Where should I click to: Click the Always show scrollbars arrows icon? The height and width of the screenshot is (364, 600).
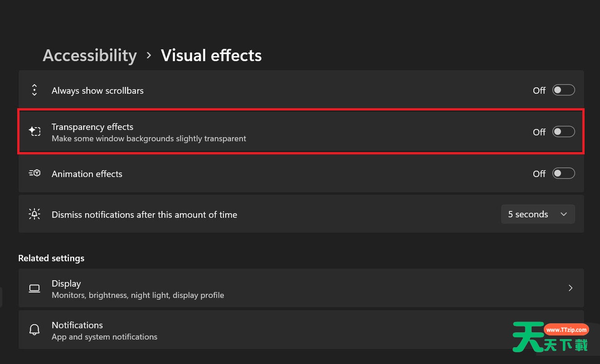[x=34, y=90]
